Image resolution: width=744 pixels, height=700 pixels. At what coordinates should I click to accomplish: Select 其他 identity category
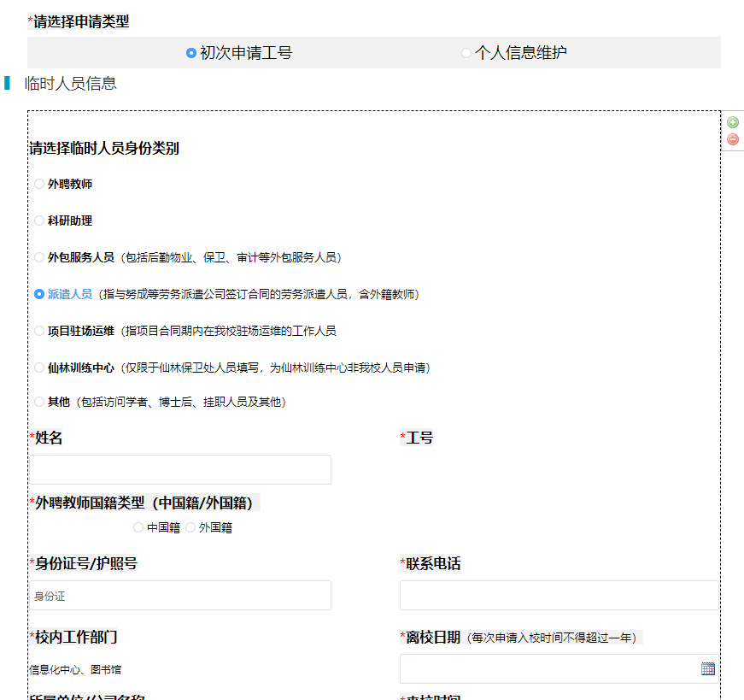pos(39,402)
